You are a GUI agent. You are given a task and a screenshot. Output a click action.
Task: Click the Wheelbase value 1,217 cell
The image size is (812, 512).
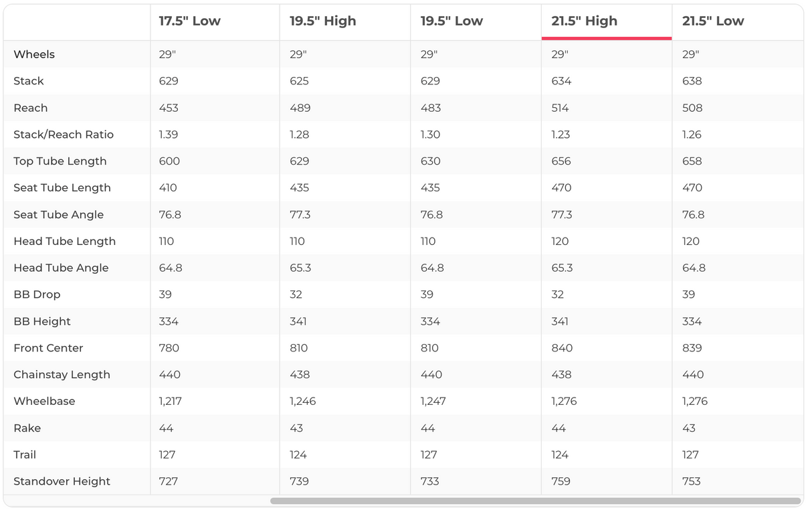tap(170, 402)
